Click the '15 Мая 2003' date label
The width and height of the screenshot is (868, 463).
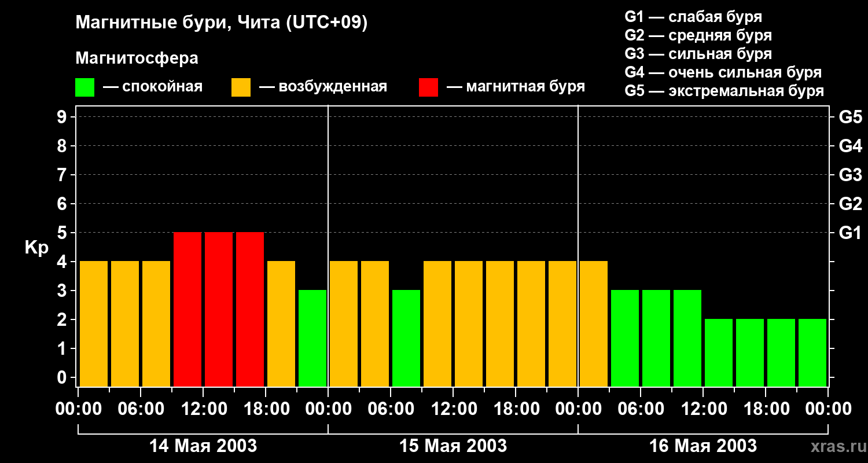pyautogui.click(x=453, y=446)
